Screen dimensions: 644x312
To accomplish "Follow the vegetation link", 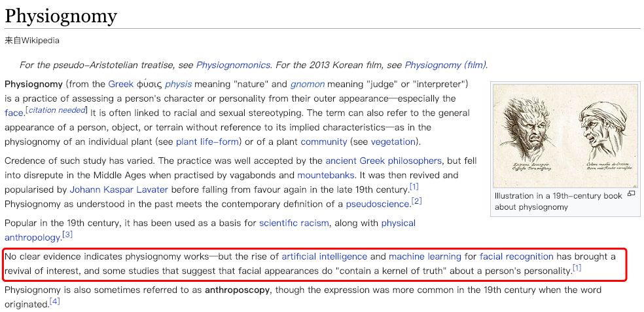I will pos(393,142).
